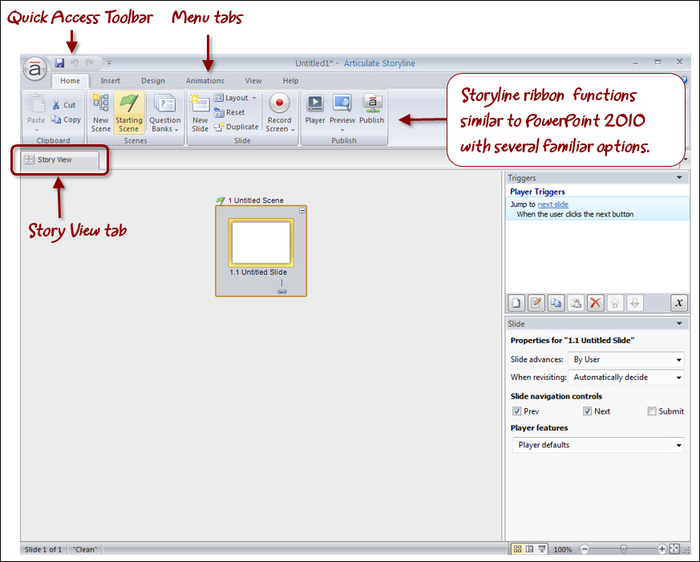Reset the slide layout
The image size is (700, 562).
(x=229, y=112)
